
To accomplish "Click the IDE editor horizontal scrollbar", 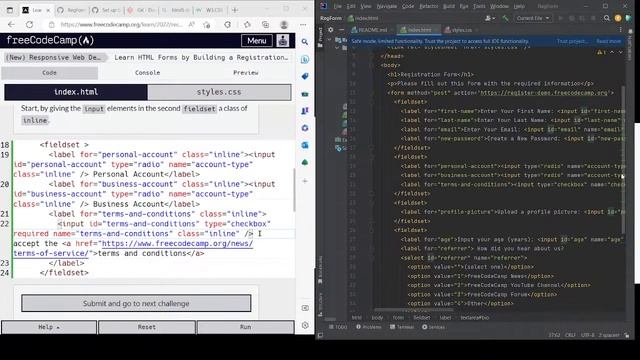I will coord(413,311).
